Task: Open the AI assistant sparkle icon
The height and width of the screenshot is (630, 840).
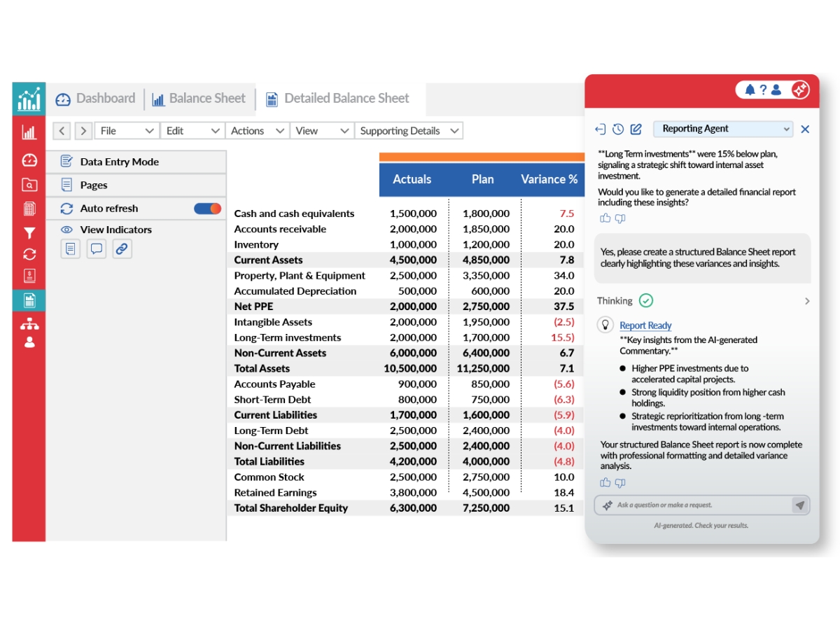Action: [800, 90]
